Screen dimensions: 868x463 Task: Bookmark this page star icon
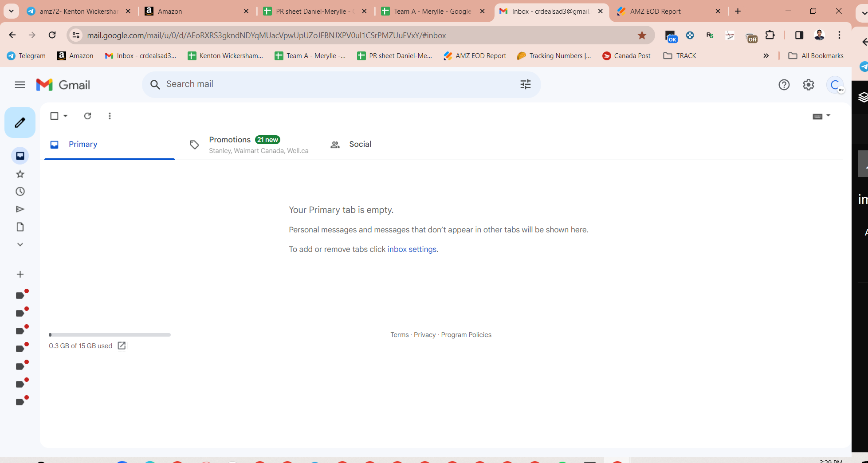tap(642, 35)
